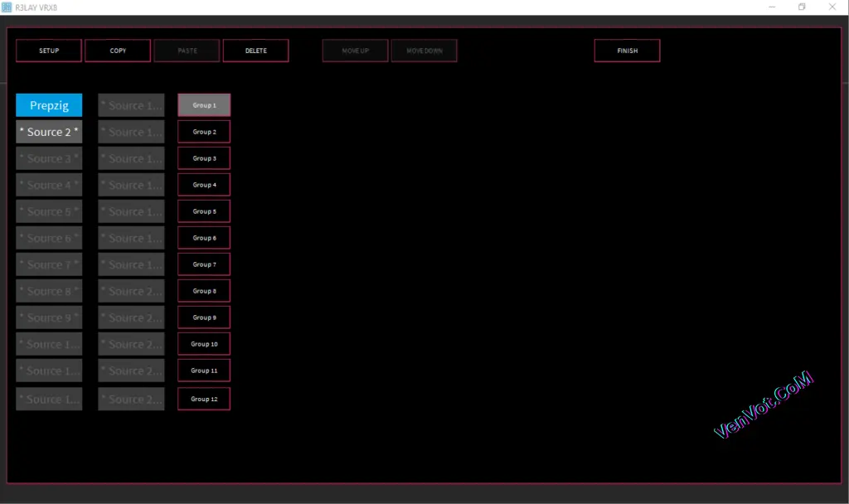
Task: Select Source 1... beside Group 7
Action: (131, 264)
